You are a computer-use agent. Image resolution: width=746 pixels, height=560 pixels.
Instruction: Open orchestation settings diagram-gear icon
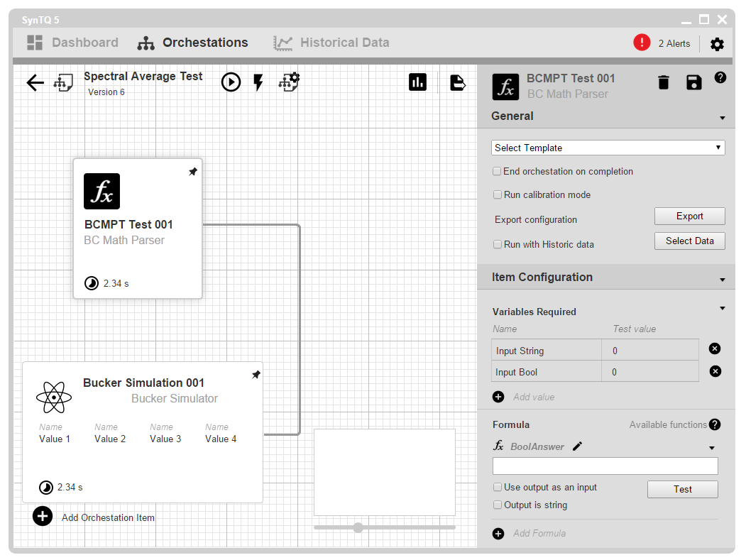290,82
